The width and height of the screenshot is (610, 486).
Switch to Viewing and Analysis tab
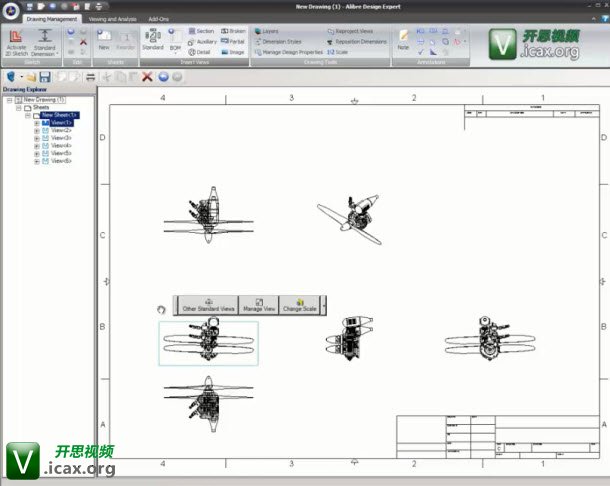tap(112, 19)
